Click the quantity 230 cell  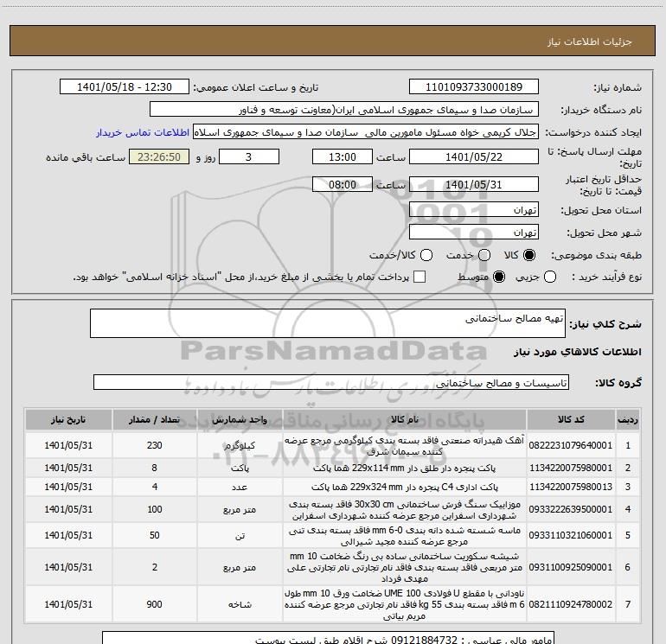[155, 445]
